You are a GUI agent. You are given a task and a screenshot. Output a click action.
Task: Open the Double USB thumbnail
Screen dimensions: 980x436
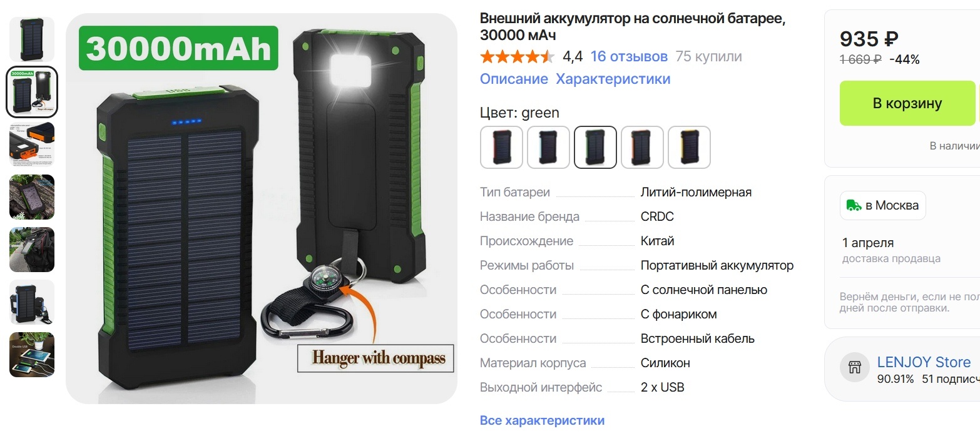pos(32,355)
